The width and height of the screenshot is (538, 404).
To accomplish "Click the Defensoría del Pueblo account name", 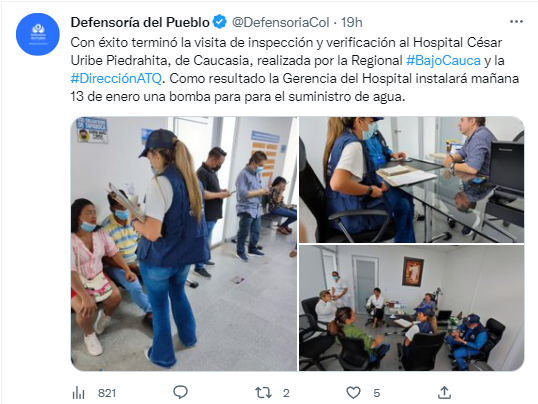I will (x=140, y=22).
